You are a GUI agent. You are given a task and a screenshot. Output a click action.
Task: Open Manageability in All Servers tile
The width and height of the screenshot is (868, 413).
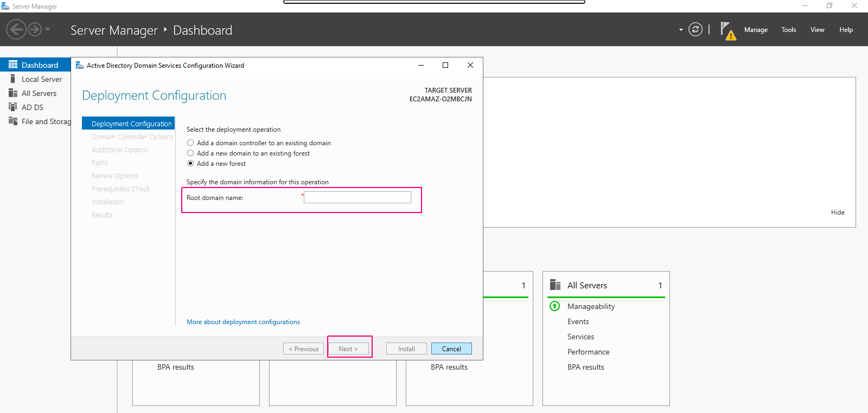(591, 306)
